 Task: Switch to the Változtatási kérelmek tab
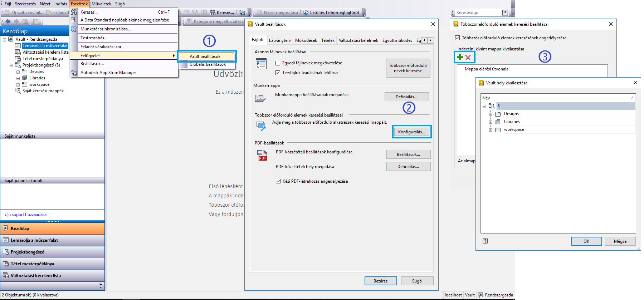358,40
